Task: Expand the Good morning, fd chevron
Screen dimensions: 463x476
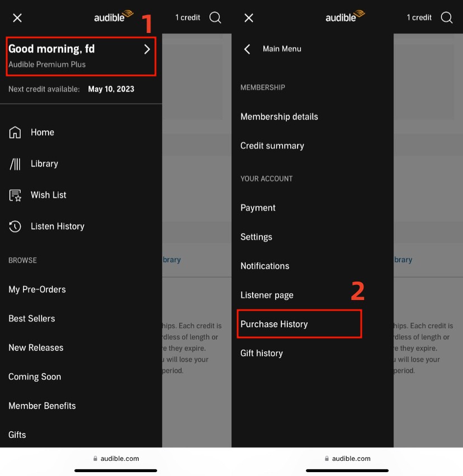Action: coord(147,49)
